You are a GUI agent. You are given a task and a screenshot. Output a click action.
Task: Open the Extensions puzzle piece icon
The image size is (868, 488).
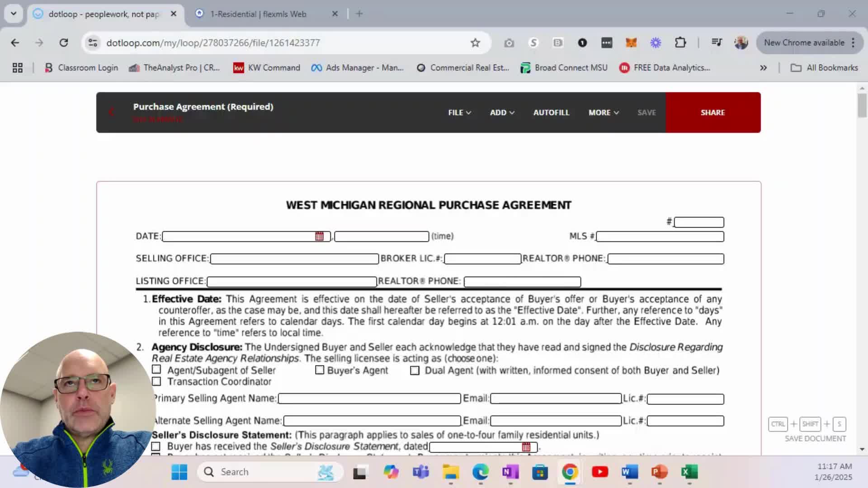coord(680,42)
